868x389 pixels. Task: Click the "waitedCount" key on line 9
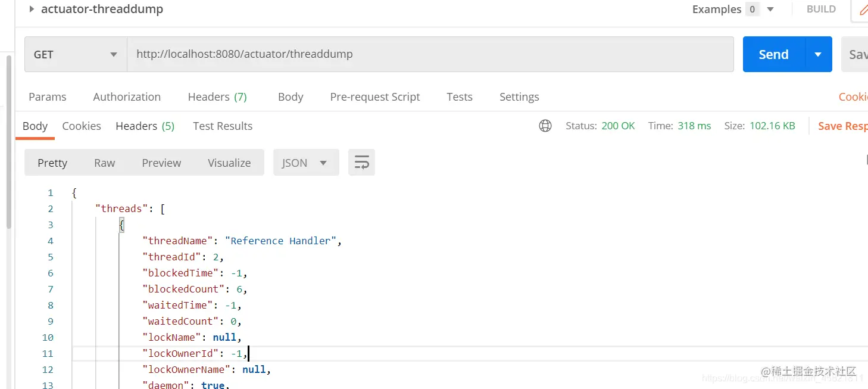point(180,321)
